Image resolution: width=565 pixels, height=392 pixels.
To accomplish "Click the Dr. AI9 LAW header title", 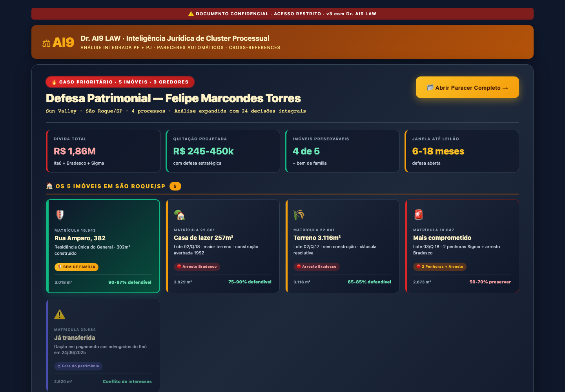I will pyautogui.click(x=175, y=38).
